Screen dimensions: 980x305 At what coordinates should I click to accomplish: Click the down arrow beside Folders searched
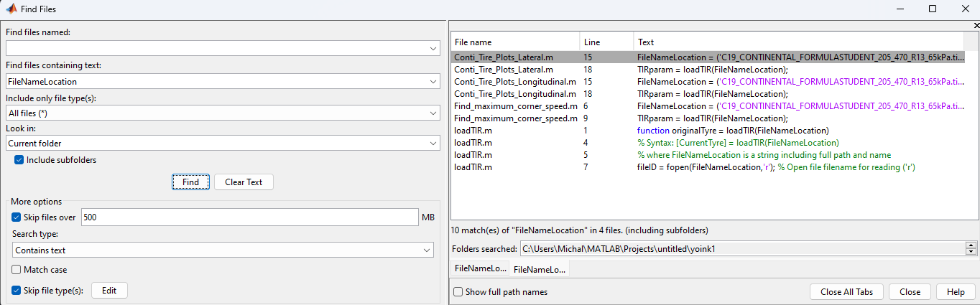(971, 252)
